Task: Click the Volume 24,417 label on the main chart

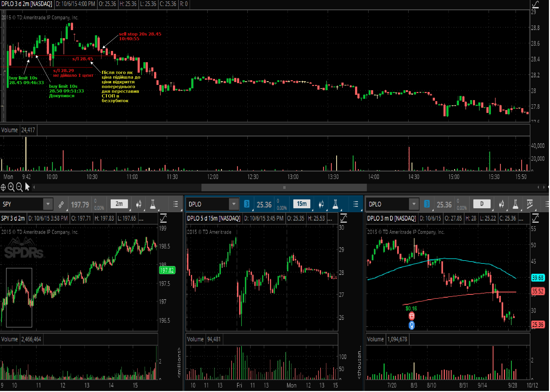Action: pos(18,130)
